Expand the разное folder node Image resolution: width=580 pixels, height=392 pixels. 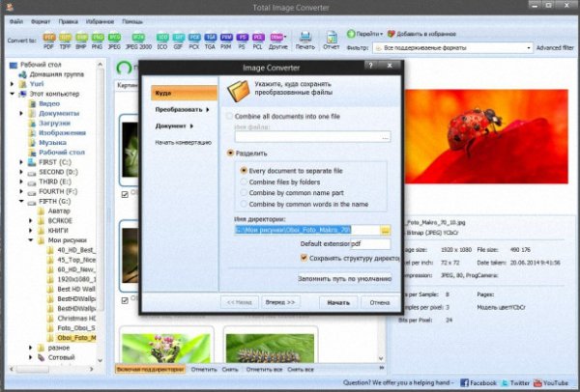[31, 348]
